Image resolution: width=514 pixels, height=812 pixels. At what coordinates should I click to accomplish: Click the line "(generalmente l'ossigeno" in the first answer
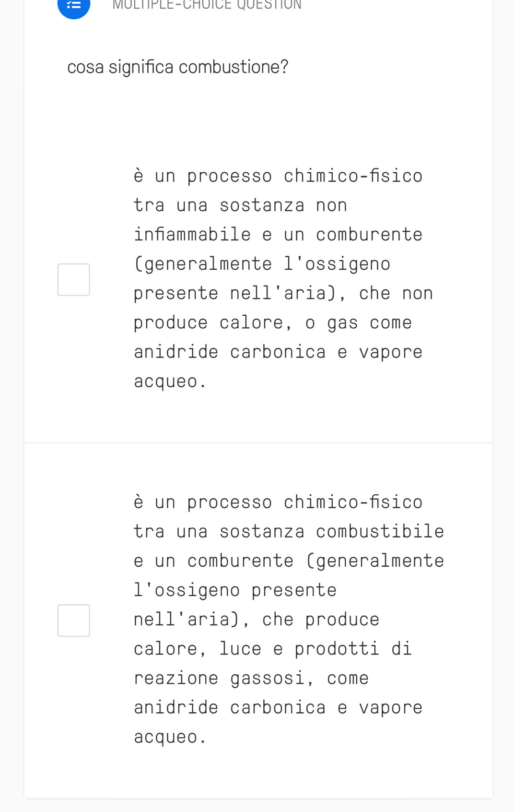coord(262,264)
